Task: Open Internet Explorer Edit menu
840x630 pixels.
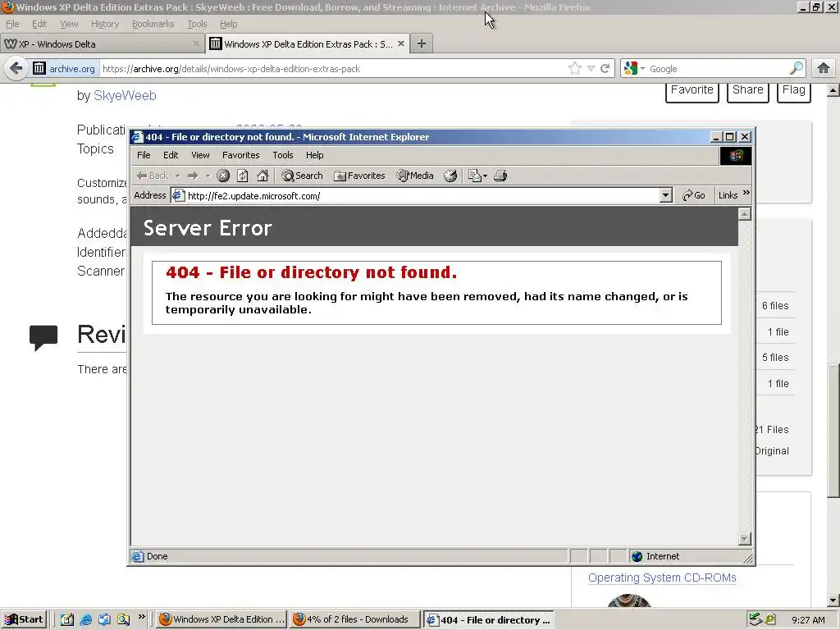Action: coord(171,155)
